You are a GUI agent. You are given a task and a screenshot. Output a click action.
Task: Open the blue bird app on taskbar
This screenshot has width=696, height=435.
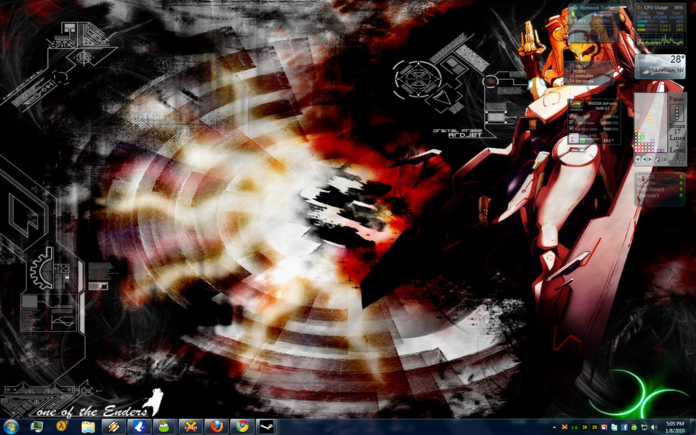[x=139, y=427]
